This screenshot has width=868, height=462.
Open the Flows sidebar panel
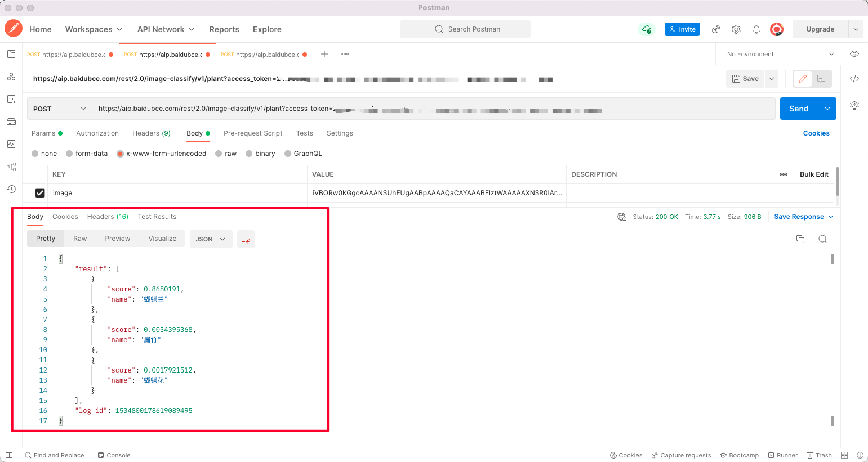pyautogui.click(x=11, y=167)
